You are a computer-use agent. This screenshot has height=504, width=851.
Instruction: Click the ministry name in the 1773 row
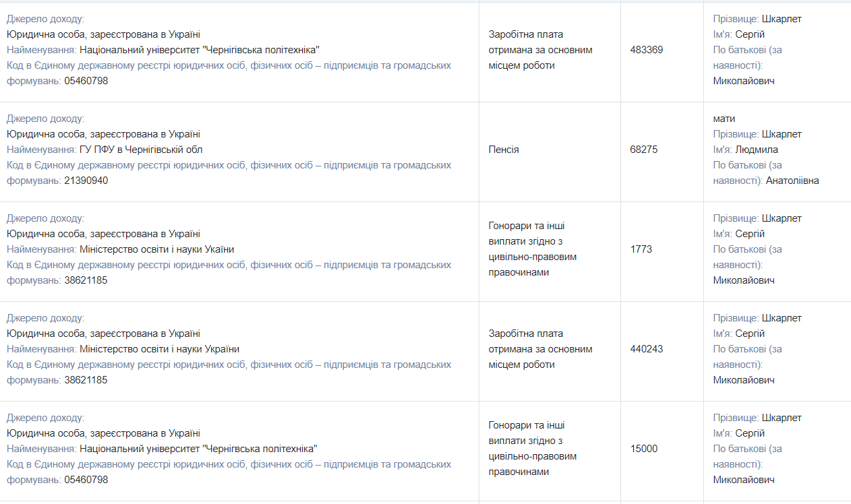point(157,249)
